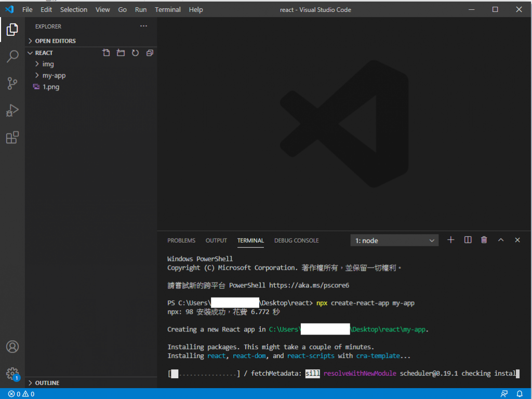Click the EXPLORER title label

click(x=48, y=26)
